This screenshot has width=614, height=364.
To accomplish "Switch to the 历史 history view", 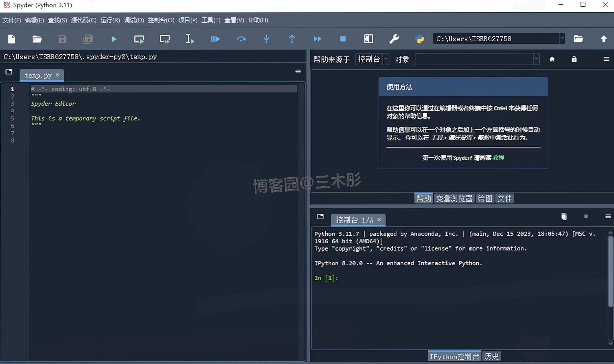I will (491, 356).
